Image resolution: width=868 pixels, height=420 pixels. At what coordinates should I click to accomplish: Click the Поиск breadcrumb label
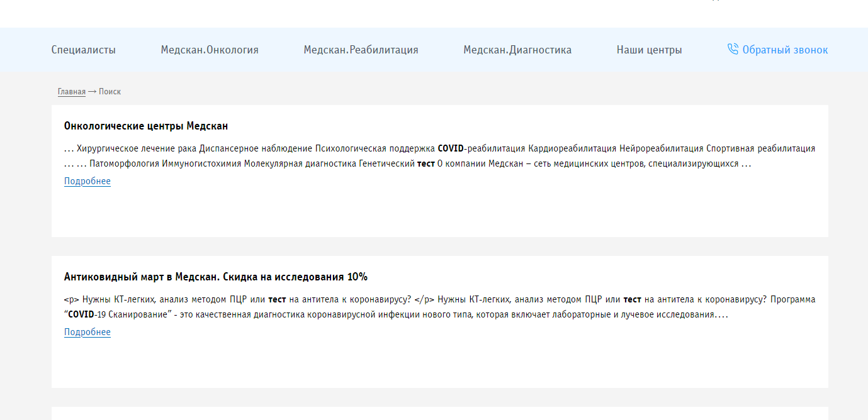[110, 92]
